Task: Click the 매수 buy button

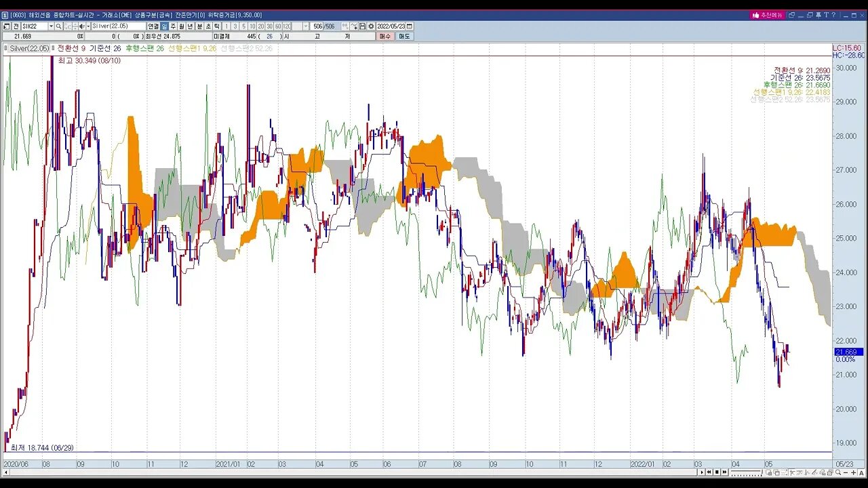Action: (385, 36)
